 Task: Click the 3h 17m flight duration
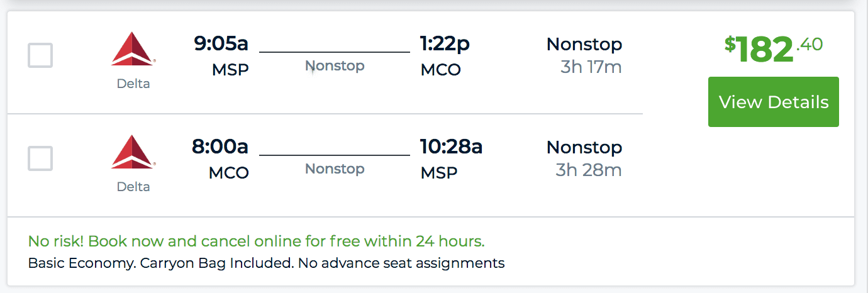click(591, 67)
